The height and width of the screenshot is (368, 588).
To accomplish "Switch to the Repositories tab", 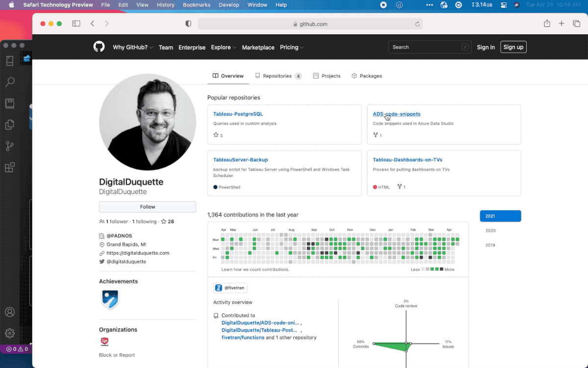I will pyautogui.click(x=278, y=76).
